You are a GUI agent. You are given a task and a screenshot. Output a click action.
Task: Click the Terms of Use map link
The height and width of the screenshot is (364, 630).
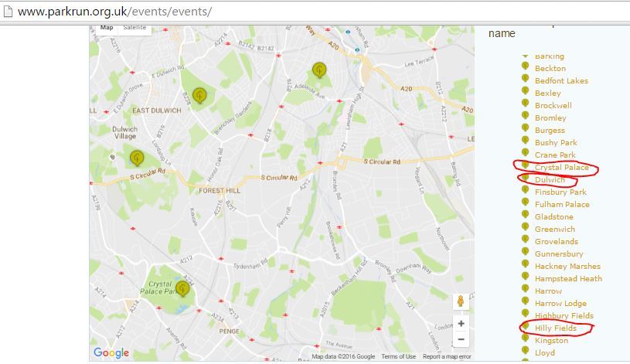398,356
